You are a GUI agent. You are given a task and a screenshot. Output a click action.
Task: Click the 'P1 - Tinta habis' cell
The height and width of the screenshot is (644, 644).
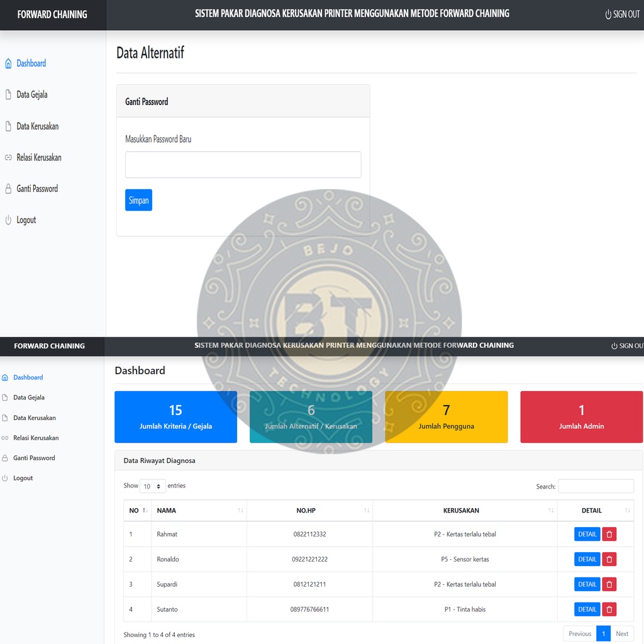pos(465,609)
